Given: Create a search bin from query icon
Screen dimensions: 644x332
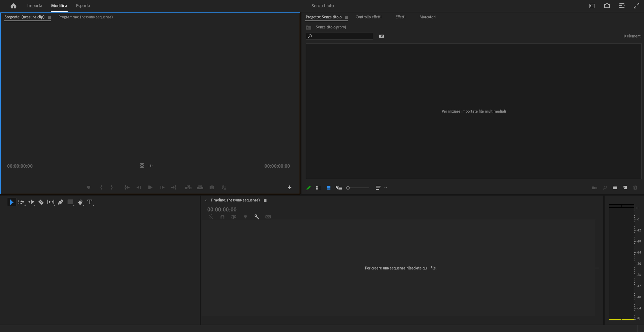Looking at the screenshot, I should [382, 36].
